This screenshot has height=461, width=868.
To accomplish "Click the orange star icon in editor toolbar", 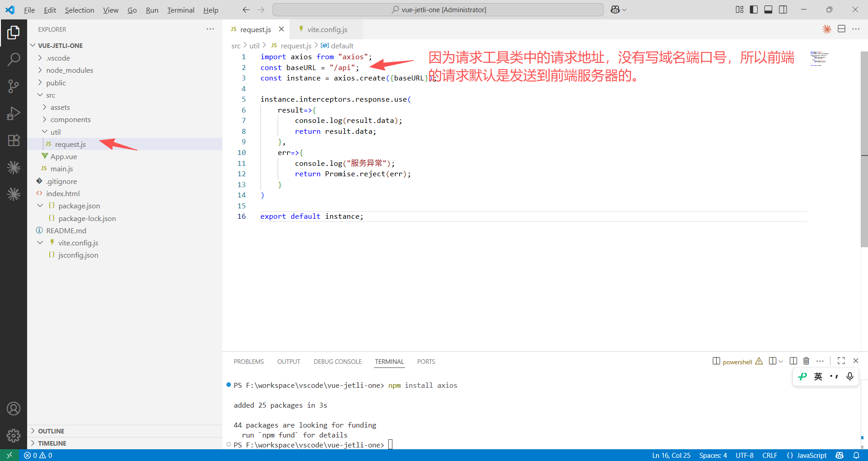I will (827, 29).
